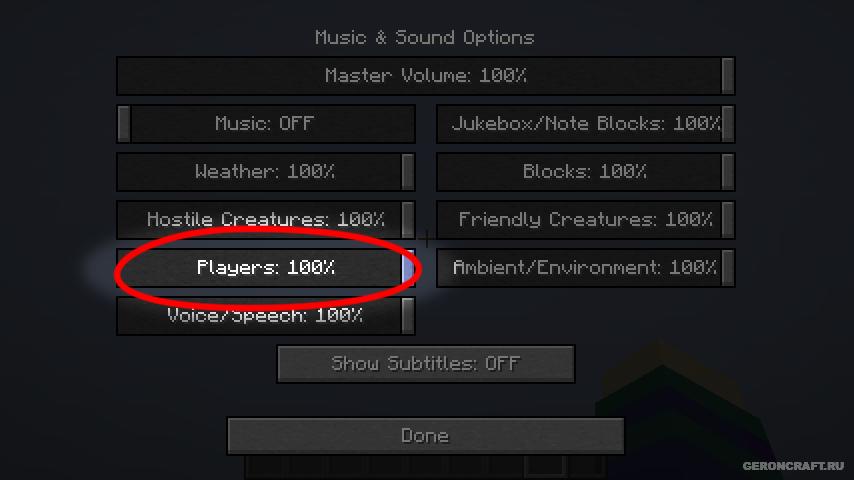Click the Friendly Creatures volume slider
Screen dimensions: 854x480
point(585,220)
